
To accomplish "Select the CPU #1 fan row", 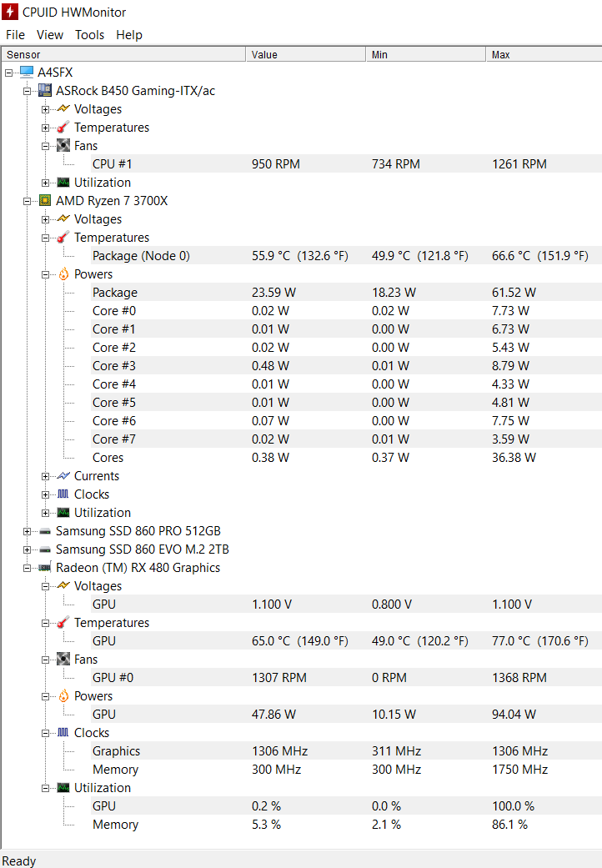I will (346, 164).
